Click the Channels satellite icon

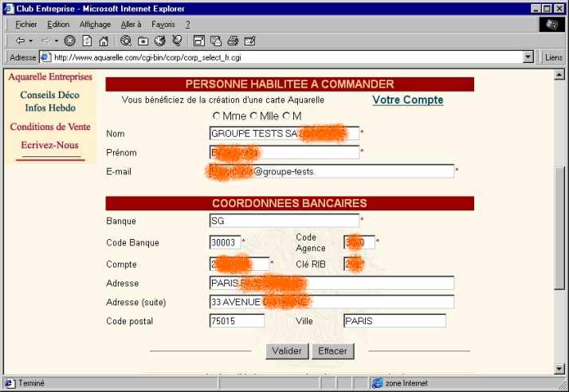point(178,41)
